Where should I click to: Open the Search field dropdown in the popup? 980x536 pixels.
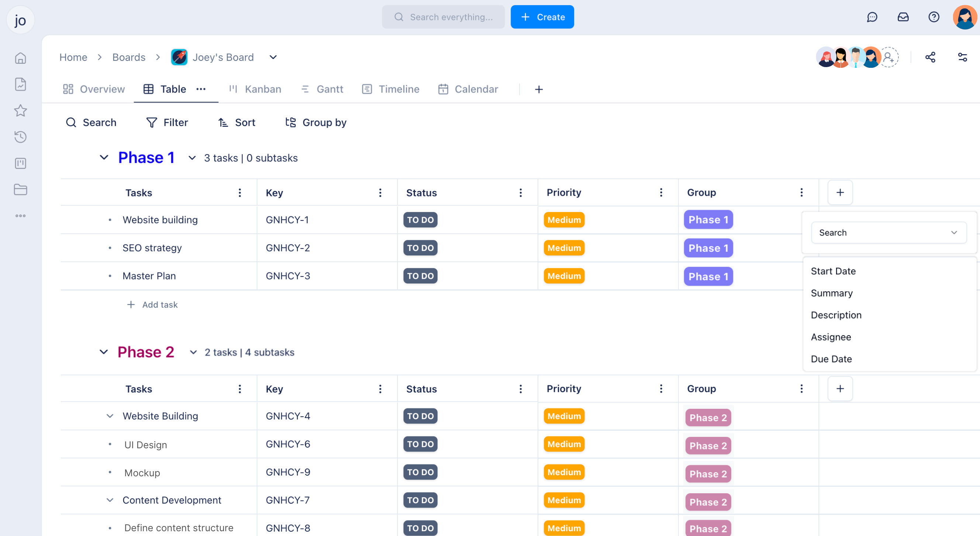point(889,232)
